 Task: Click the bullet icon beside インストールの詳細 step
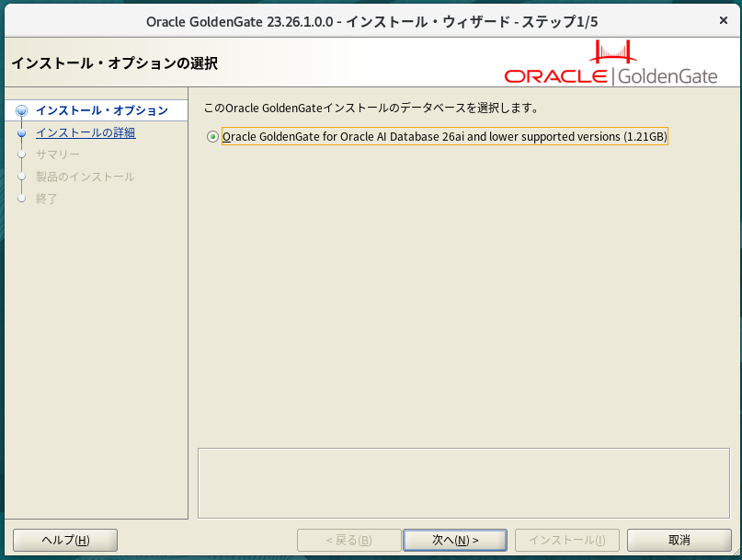[x=22, y=133]
